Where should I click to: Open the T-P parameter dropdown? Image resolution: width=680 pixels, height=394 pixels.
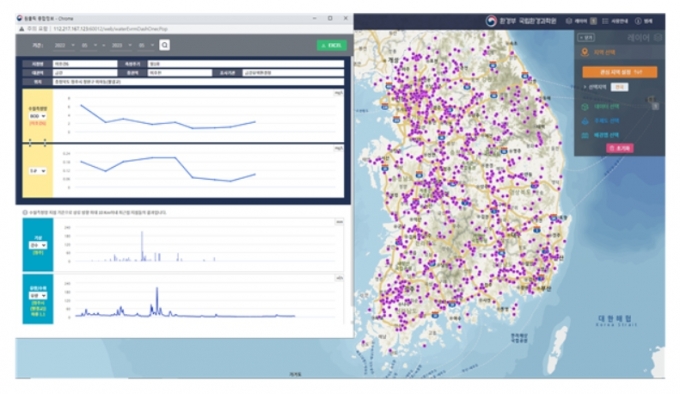pos(37,171)
